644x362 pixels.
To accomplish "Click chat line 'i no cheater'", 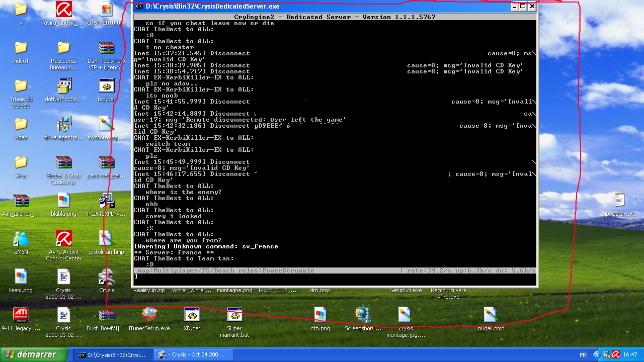I will (170, 47).
